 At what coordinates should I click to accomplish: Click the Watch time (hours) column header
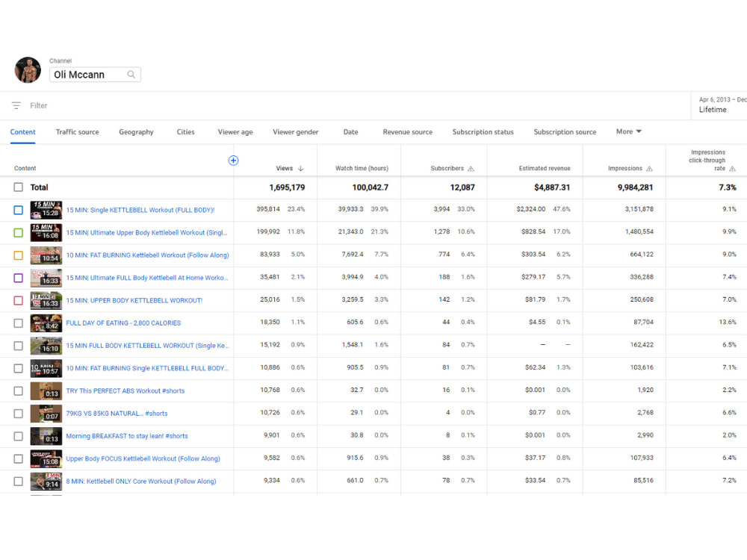click(x=362, y=169)
